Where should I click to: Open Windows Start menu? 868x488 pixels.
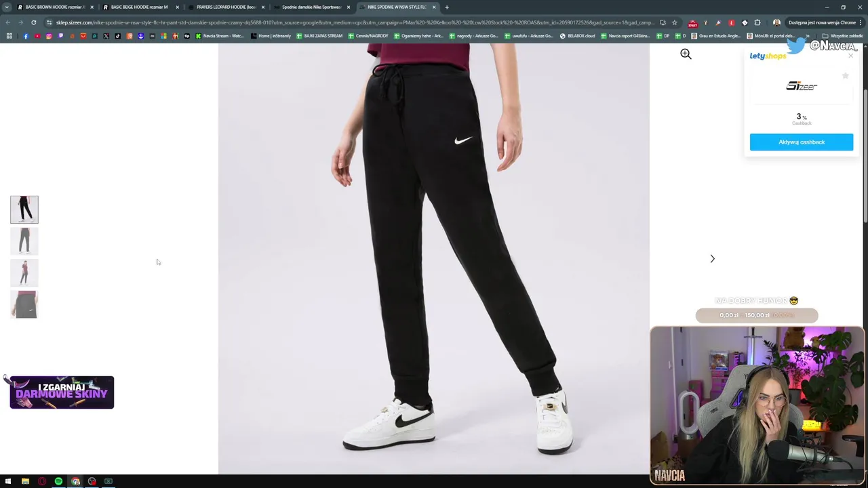click(8, 481)
